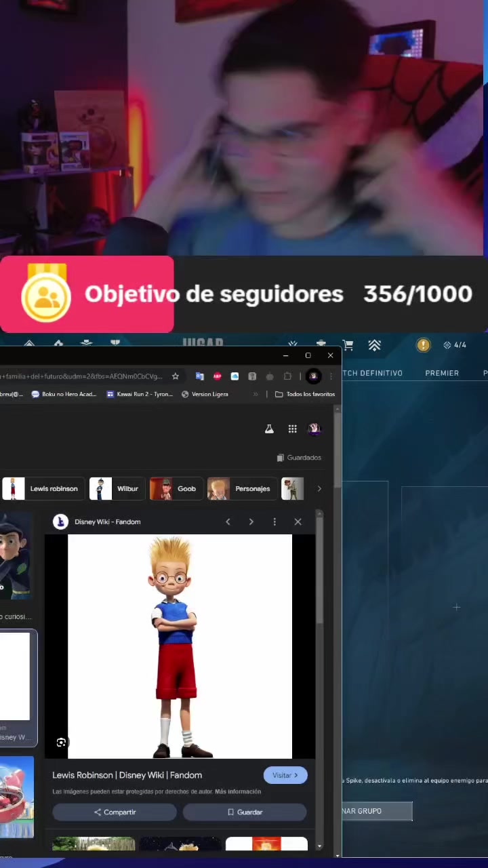The image size is (488, 868).
Task: Go to previous image in preview panel
Action: tap(228, 521)
